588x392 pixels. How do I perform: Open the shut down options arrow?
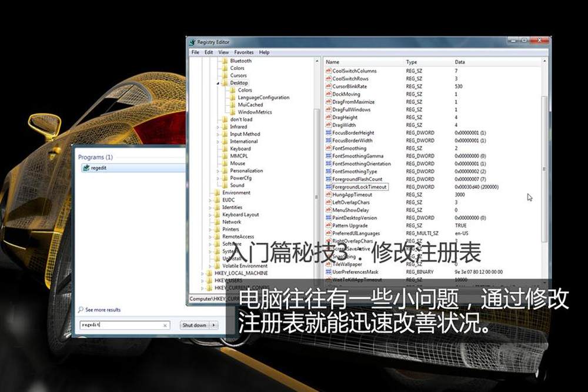[213, 325]
